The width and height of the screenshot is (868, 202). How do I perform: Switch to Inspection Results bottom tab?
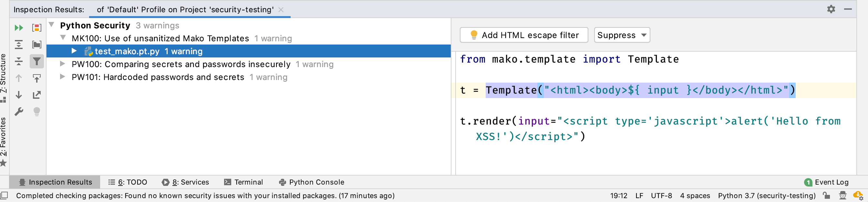point(55,182)
